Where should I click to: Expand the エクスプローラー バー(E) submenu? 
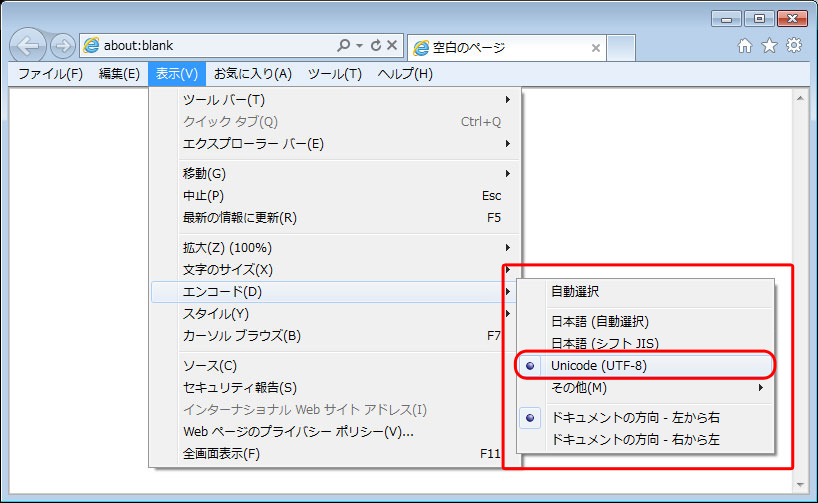(335, 143)
